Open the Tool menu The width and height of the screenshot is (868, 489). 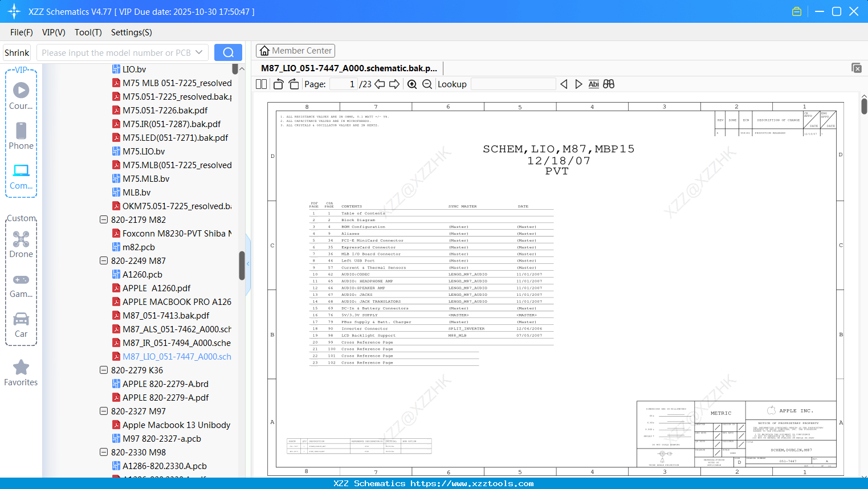point(88,32)
